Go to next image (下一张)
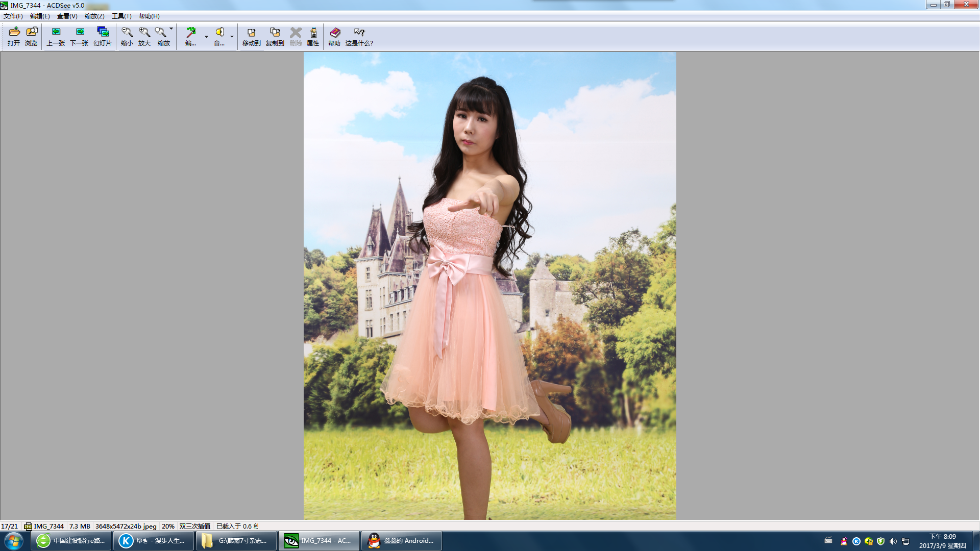This screenshot has height=551, width=980. point(79,36)
